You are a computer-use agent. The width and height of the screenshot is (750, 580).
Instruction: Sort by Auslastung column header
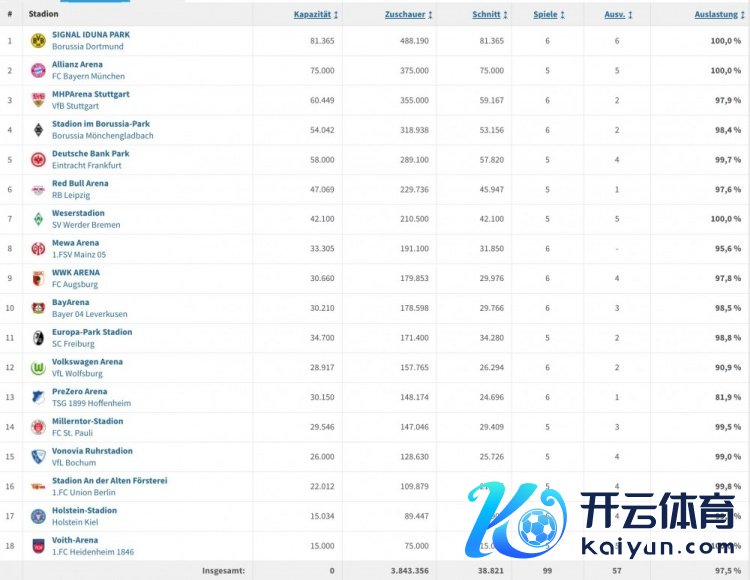pyautogui.click(x=717, y=15)
